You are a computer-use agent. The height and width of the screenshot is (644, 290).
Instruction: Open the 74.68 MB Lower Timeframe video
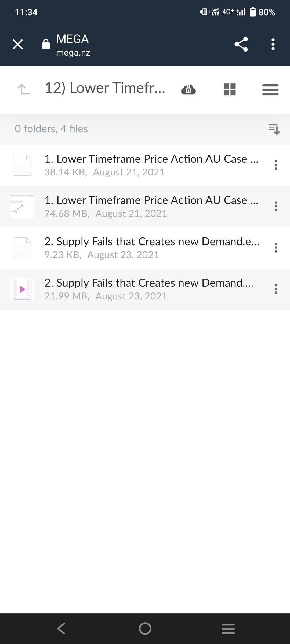[151, 206]
